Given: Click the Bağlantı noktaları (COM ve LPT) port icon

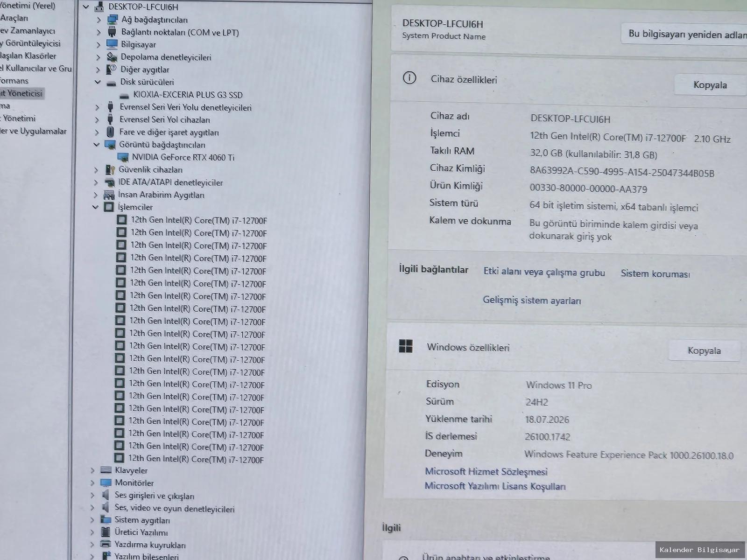Looking at the screenshot, I should coord(112,32).
